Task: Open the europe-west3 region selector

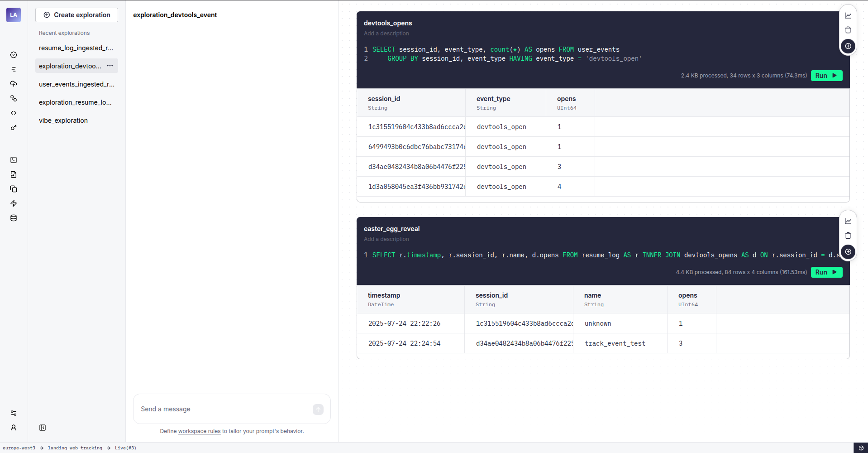Action: coord(19,448)
